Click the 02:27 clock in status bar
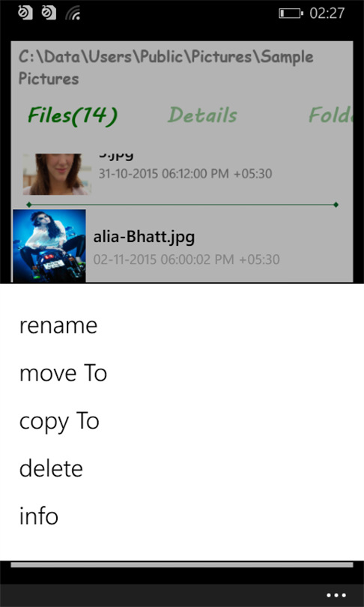The height and width of the screenshot is (607, 364). point(327,13)
